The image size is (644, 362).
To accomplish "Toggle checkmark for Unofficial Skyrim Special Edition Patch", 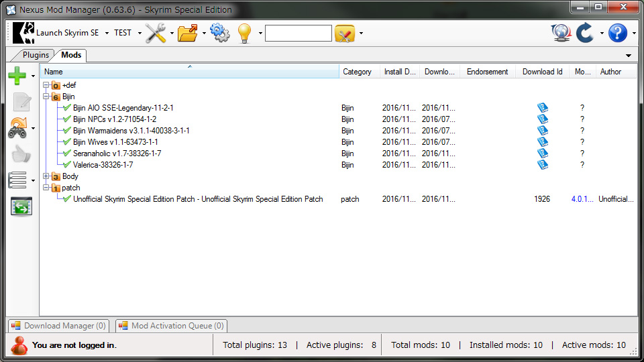I will click(x=67, y=199).
